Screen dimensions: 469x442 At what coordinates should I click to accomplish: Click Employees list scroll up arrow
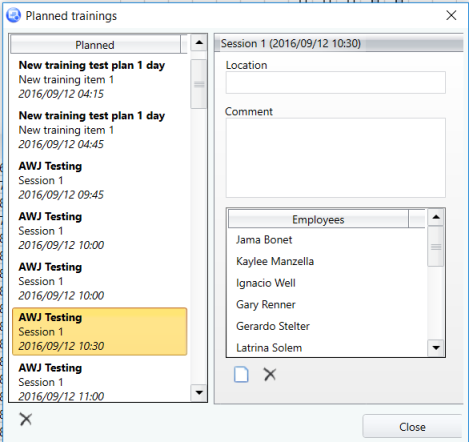pos(436,217)
